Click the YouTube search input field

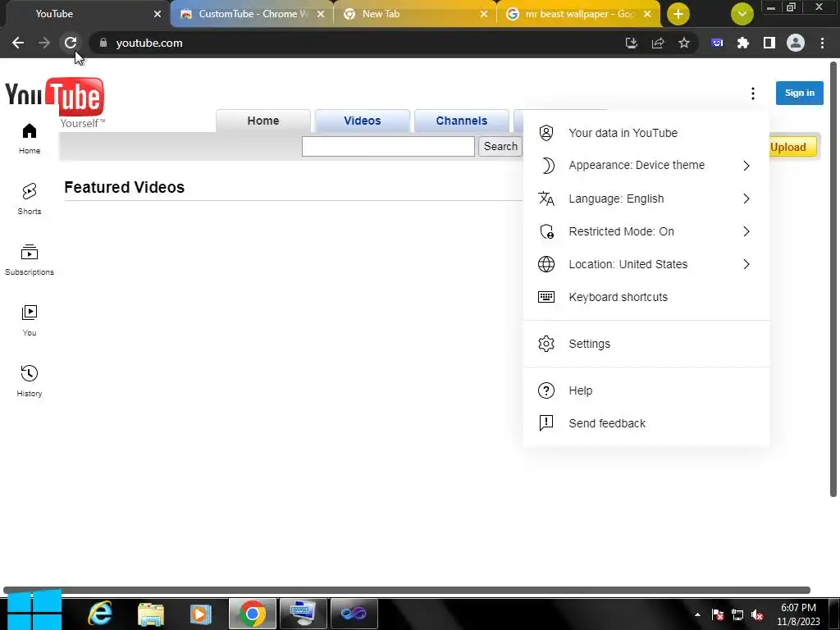click(388, 146)
